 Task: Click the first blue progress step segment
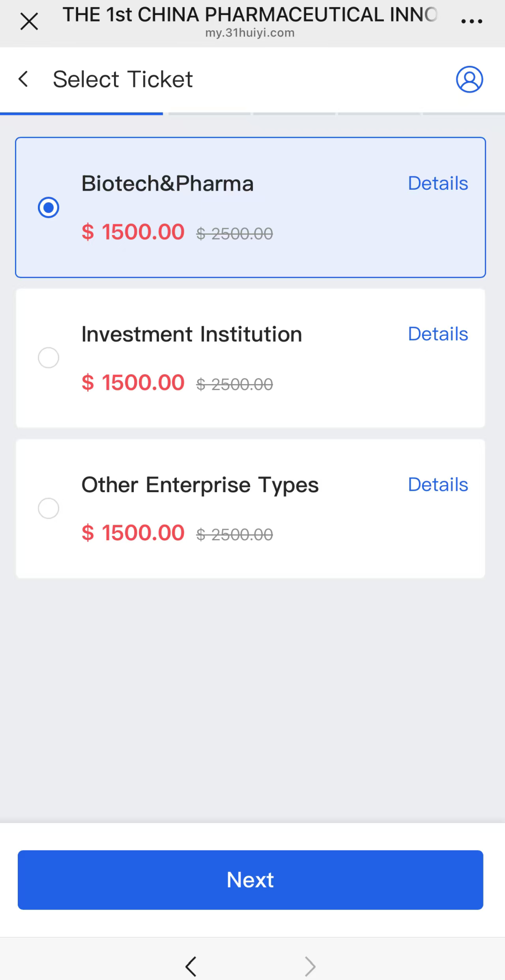pos(81,114)
